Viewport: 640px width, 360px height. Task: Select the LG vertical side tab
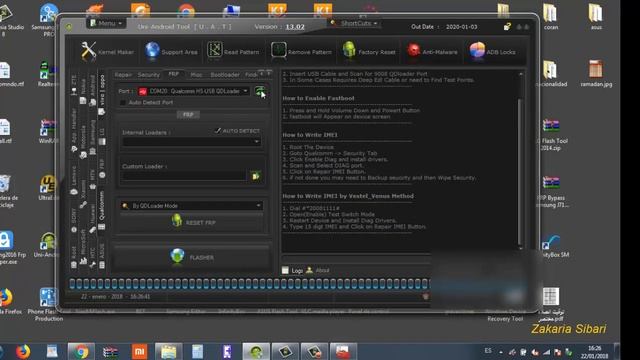tap(102, 136)
